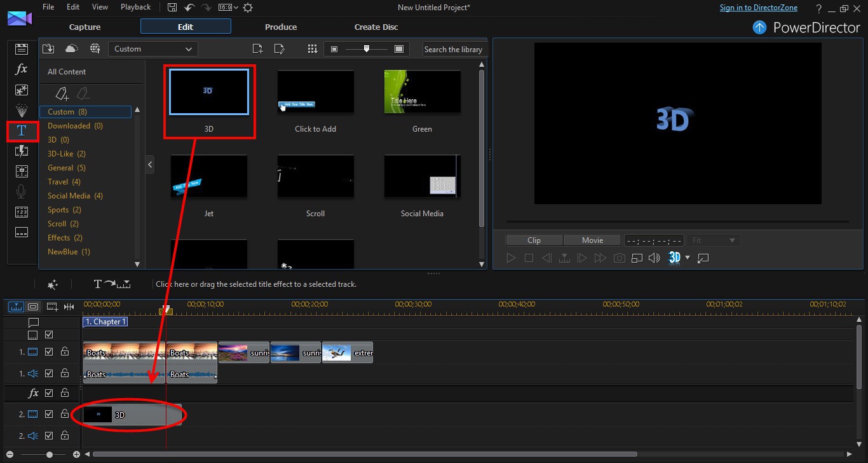Click the Save project icon
Viewport: 868px width, 463px height.
tap(172, 8)
